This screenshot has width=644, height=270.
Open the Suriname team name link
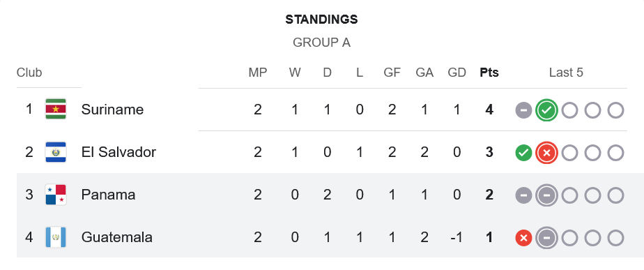tap(112, 110)
